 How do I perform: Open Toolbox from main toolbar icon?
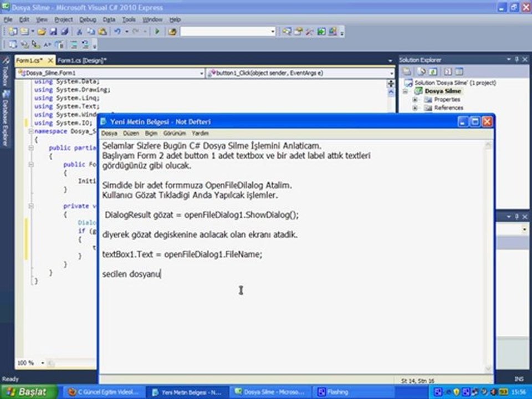[x=309, y=32]
